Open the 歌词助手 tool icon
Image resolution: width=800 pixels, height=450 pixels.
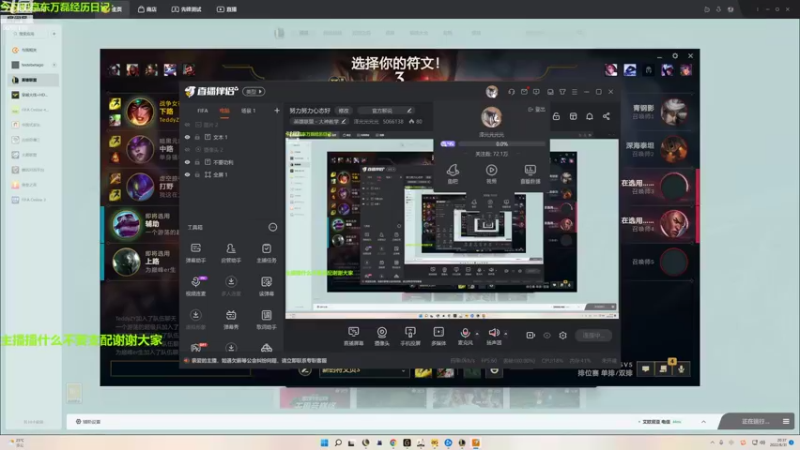tap(266, 319)
